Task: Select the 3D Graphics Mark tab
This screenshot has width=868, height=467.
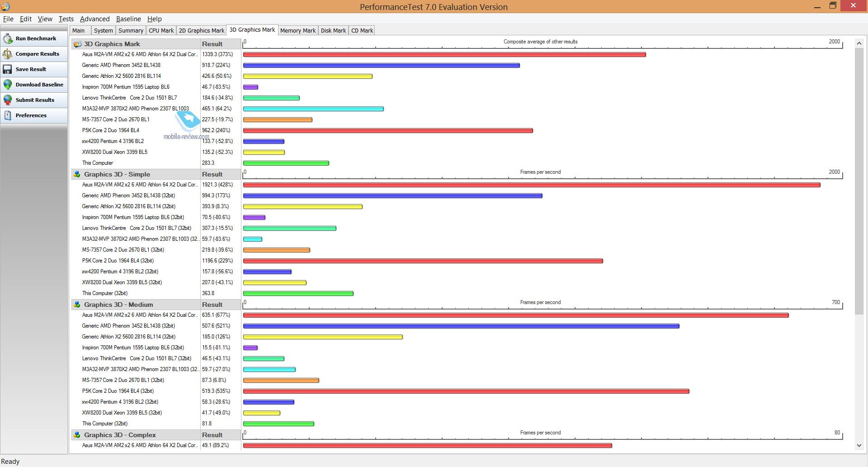Action: pos(252,30)
